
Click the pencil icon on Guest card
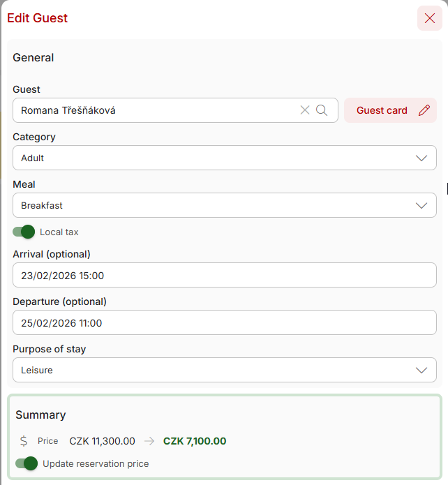[424, 110]
